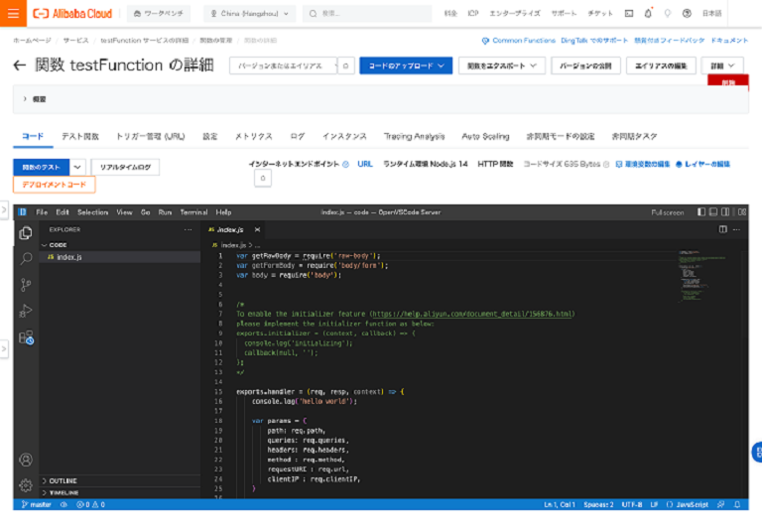This screenshot has height=532, width=762.
Task: Click the デプロイメントコード button
Action: [x=54, y=185]
